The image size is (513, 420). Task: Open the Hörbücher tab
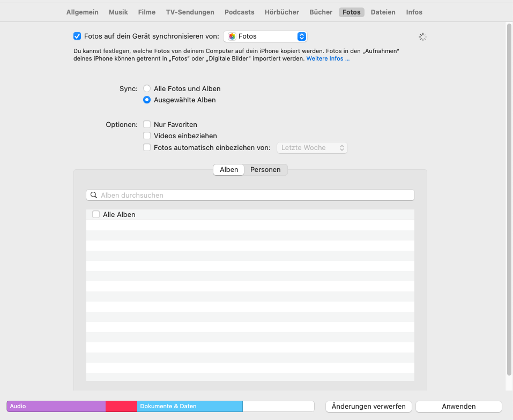(281, 12)
